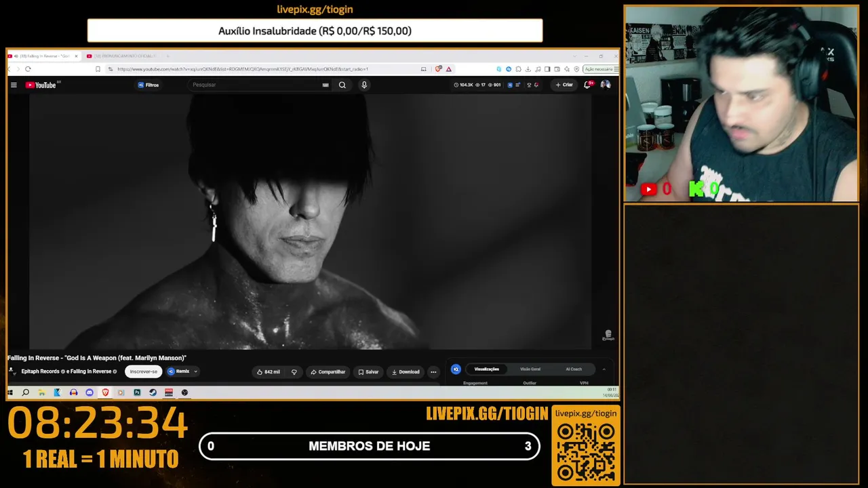The height and width of the screenshot is (488, 868).
Task: Select the Visão Geral tab
Action: click(x=530, y=369)
